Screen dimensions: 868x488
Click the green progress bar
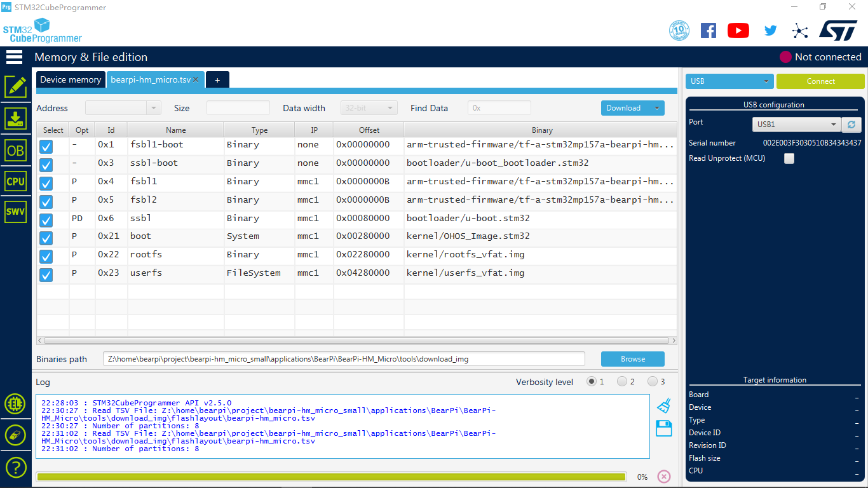[x=331, y=477]
